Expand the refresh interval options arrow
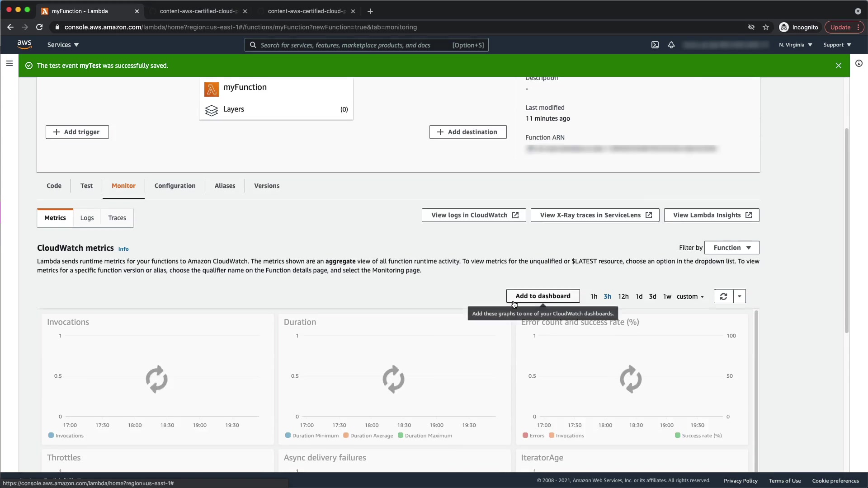This screenshot has height=488, width=868. [740, 296]
